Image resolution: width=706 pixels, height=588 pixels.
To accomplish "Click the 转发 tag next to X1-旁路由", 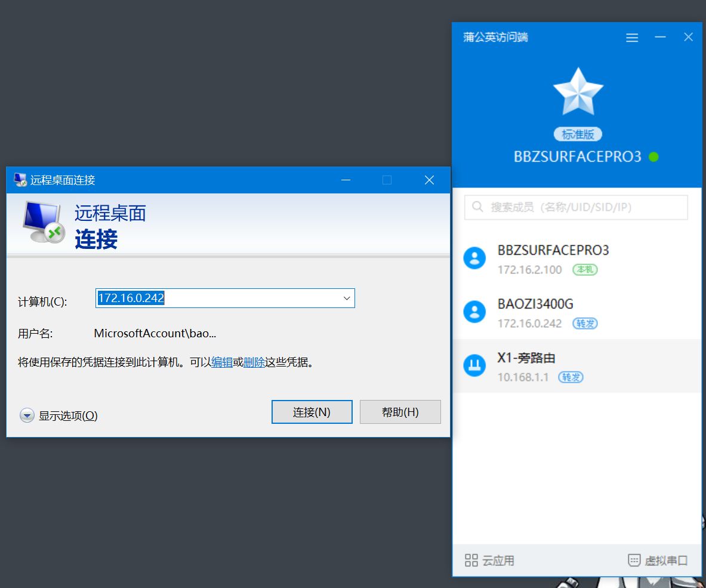I will 571,377.
